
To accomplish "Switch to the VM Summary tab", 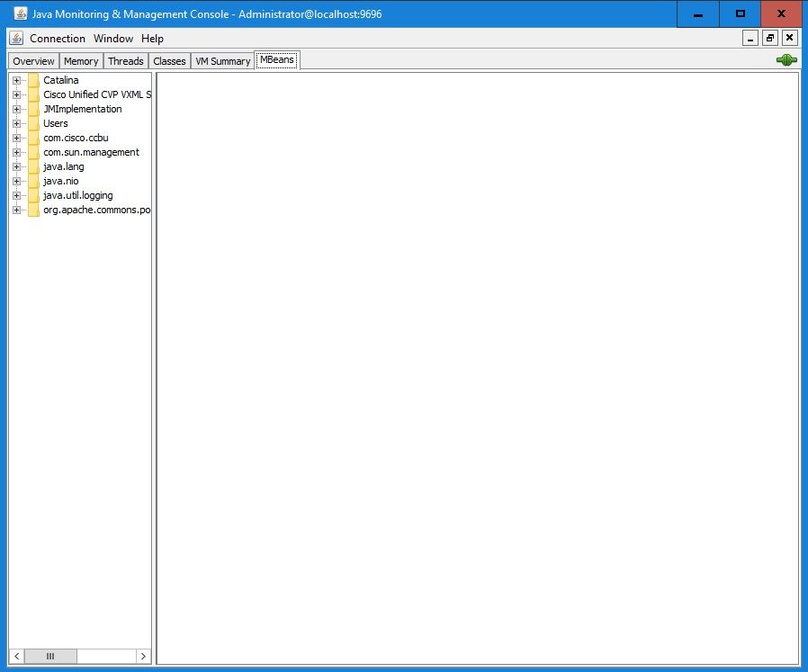I will click(x=222, y=61).
